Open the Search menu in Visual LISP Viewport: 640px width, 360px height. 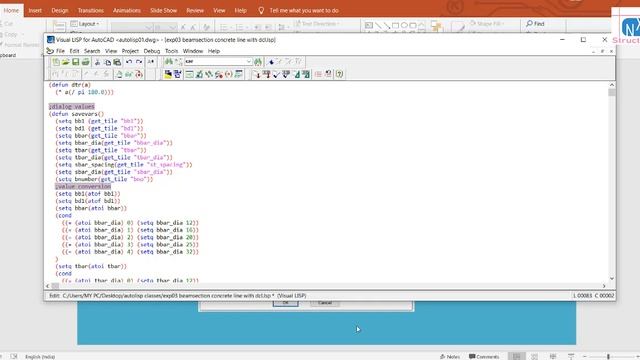[x=92, y=51]
